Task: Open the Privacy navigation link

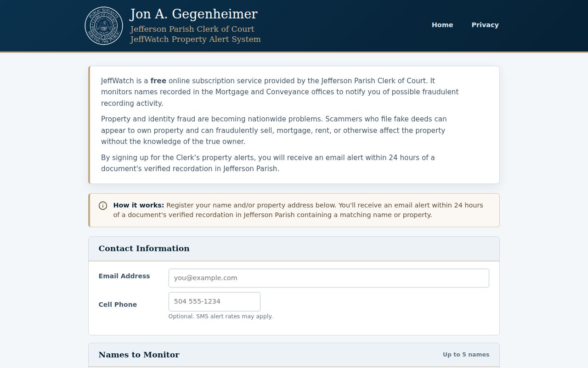Action: 485,25
